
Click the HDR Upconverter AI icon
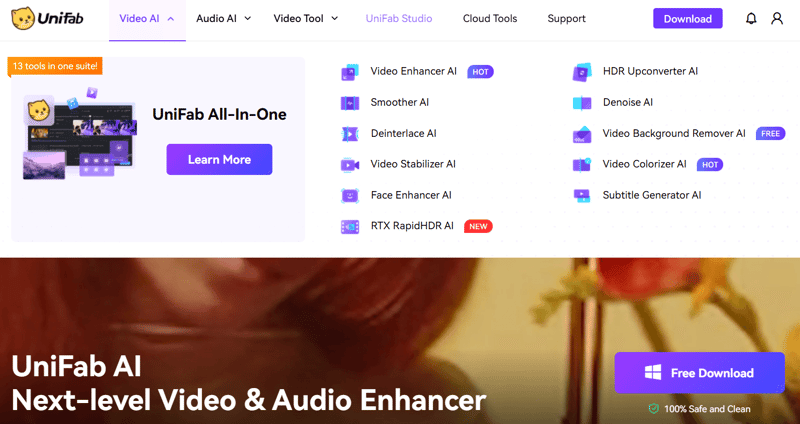click(582, 72)
